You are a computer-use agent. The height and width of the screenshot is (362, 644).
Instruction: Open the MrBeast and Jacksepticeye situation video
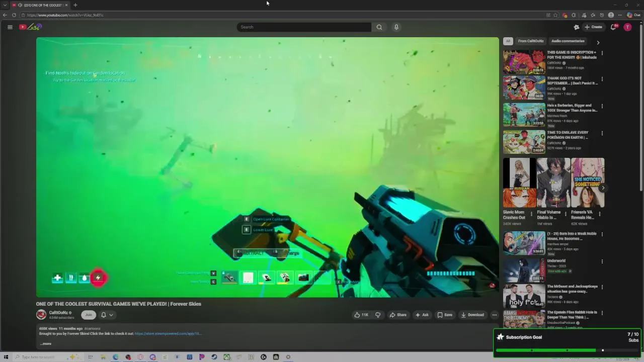tap(524, 296)
